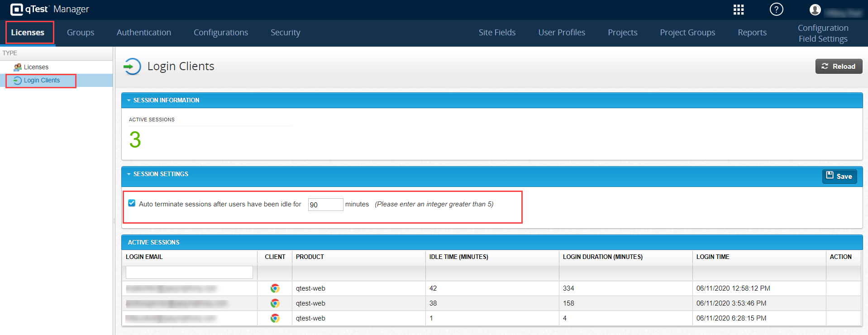
Task: Save the session settings
Action: 839,176
